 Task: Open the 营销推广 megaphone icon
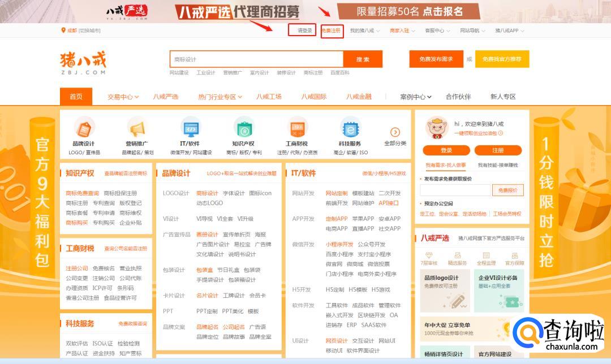tap(137, 128)
